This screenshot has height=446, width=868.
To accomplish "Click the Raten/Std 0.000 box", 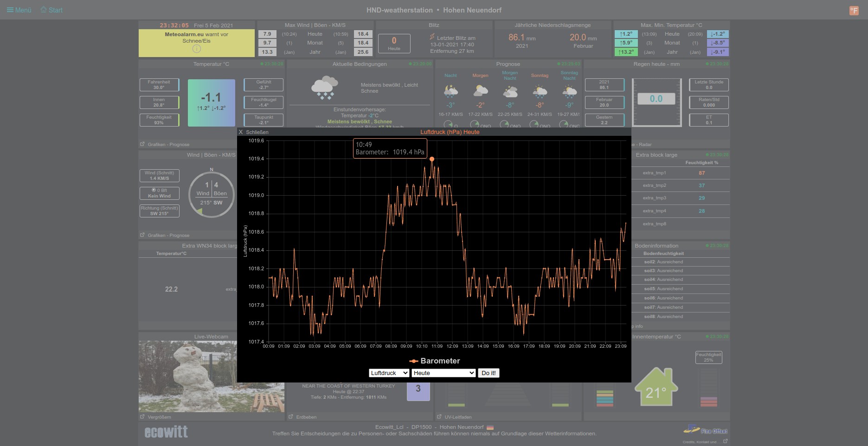I will pyautogui.click(x=709, y=102).
